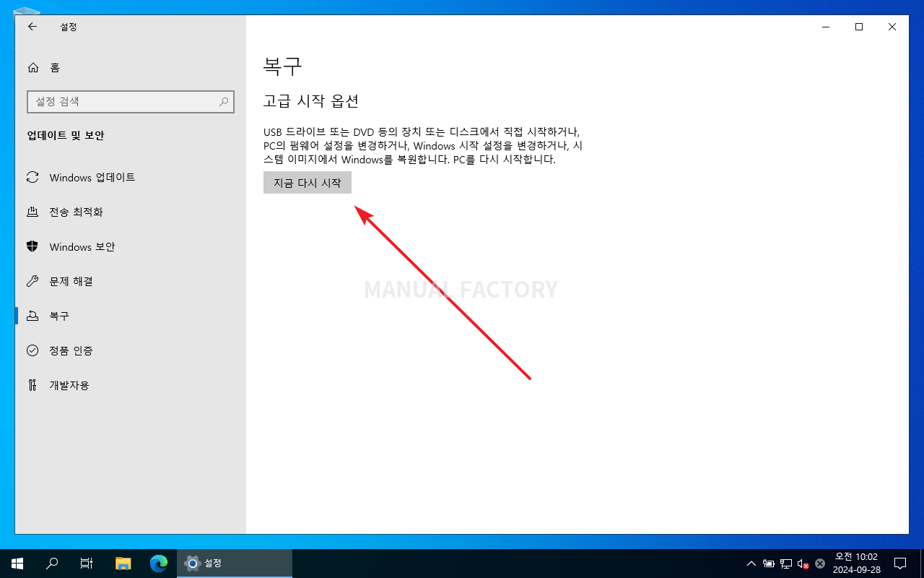Screen dimensions: 924x578
Task: Minimize the Settings window
Action: click(x=826, y=27)
